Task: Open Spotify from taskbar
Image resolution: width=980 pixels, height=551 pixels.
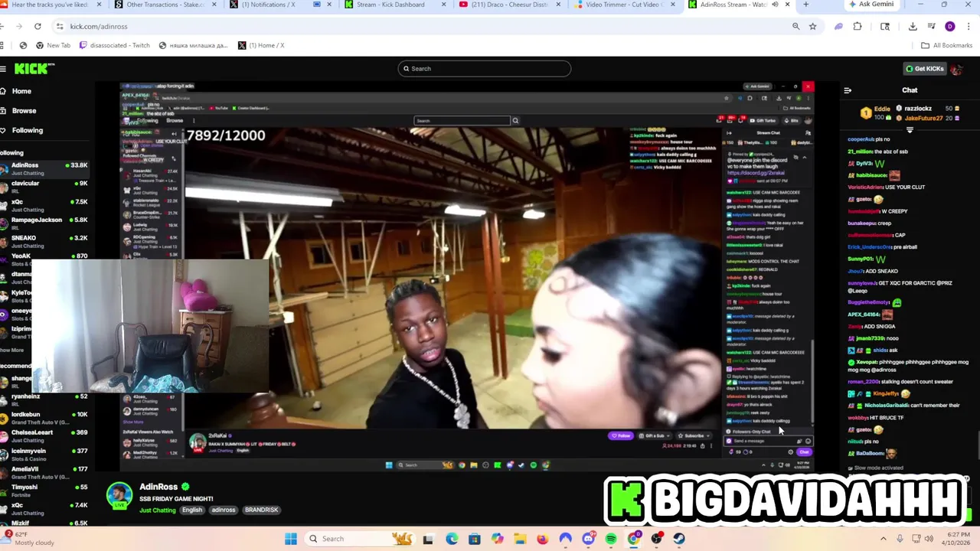Action: (x=611, y=539)
